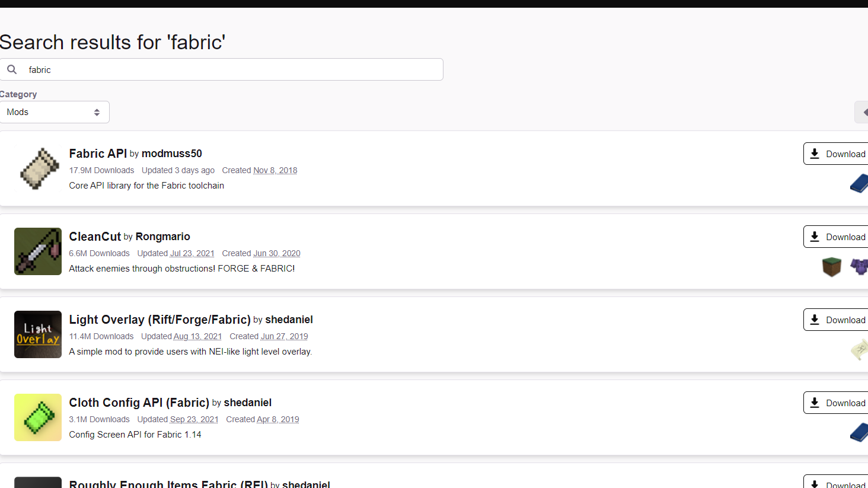Image resolution: width=868 pixels, height=488 pixels.
Task: Open the Category dropdown showing Mods
Action: point(55,111)
